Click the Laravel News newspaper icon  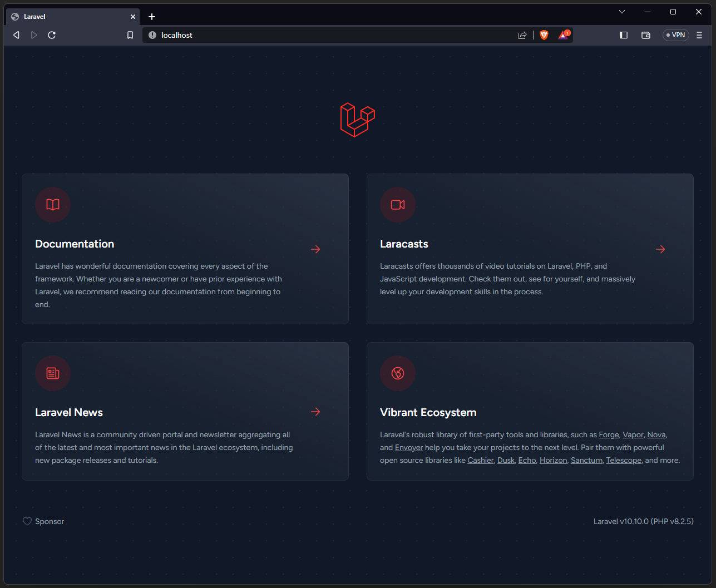click(52, 373)
